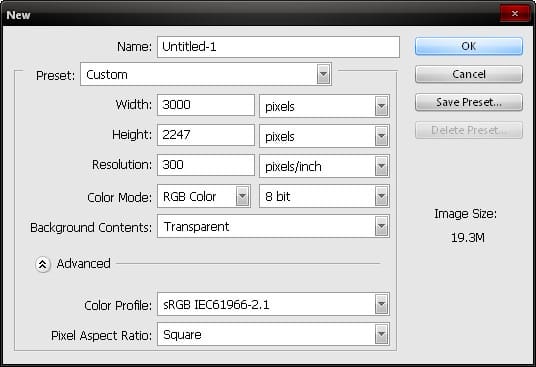
Task: Focus the Width field with 3000
Action: 206,105
